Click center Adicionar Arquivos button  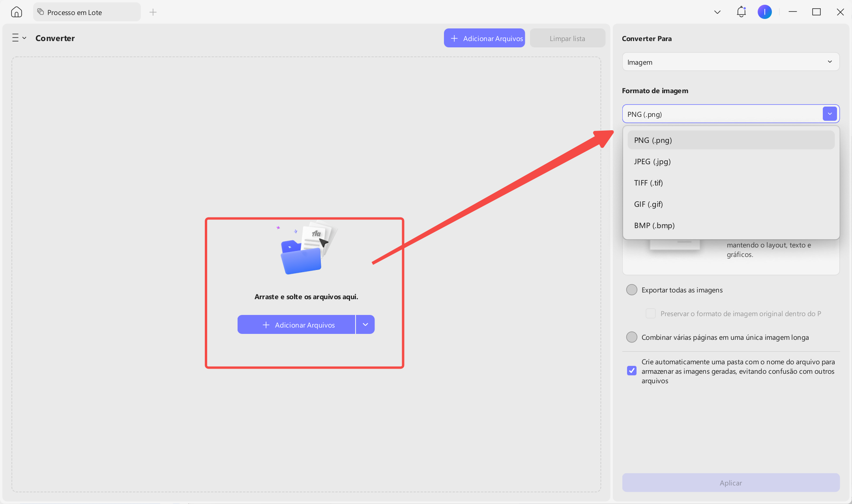point(296,325)
